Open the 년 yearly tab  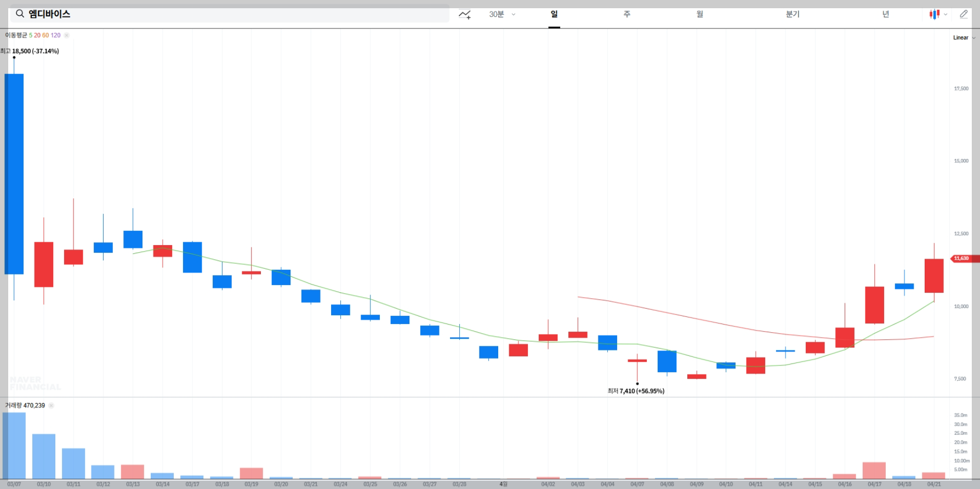tap(886, 14)
